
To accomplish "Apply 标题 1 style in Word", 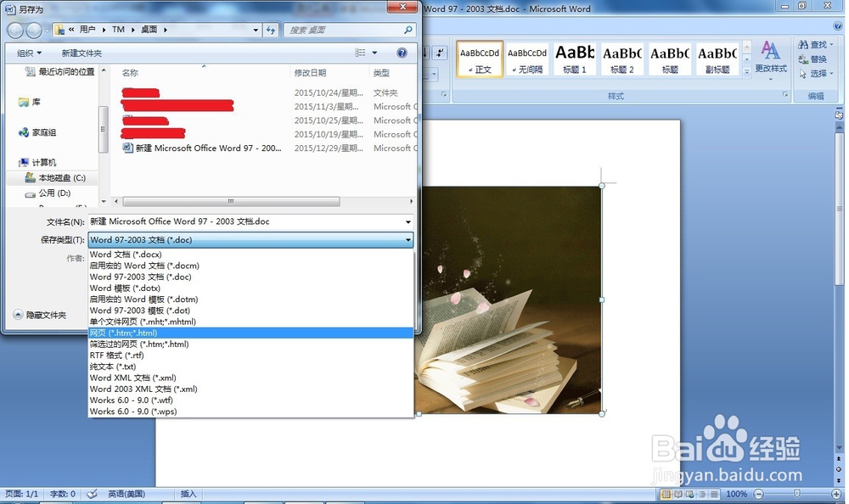I will (575, 59).
